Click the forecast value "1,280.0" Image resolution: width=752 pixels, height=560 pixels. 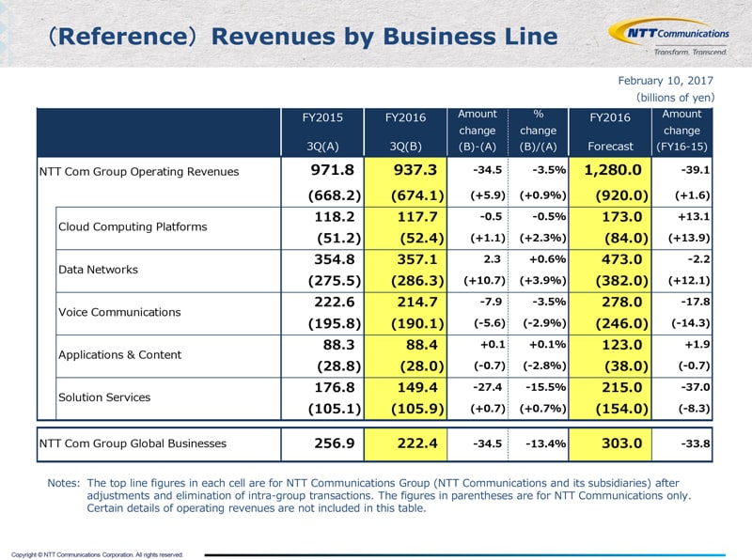click(x=613, y=170)
